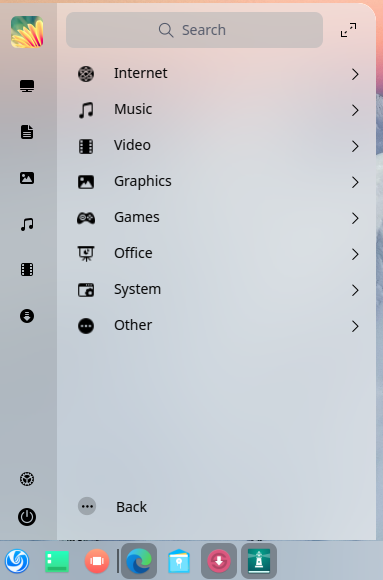Open Microsoft Edge from the dock

[139, 561]
